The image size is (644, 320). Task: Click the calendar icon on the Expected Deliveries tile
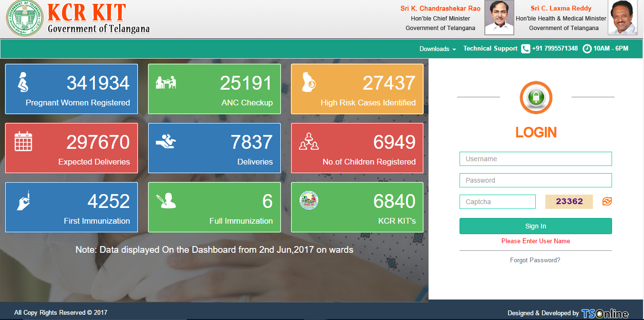click(x=23, y=141)
